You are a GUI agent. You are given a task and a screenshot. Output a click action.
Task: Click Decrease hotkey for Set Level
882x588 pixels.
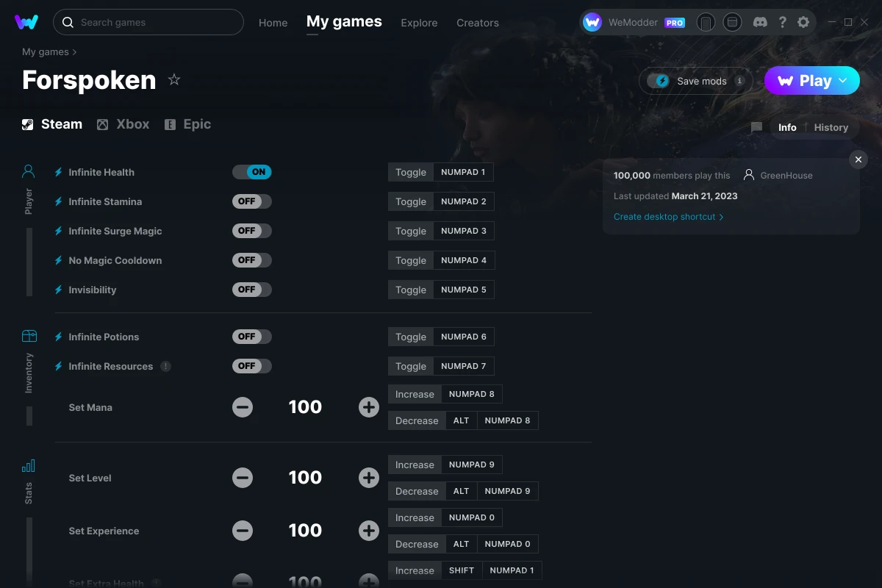click(x=417, y=491)
